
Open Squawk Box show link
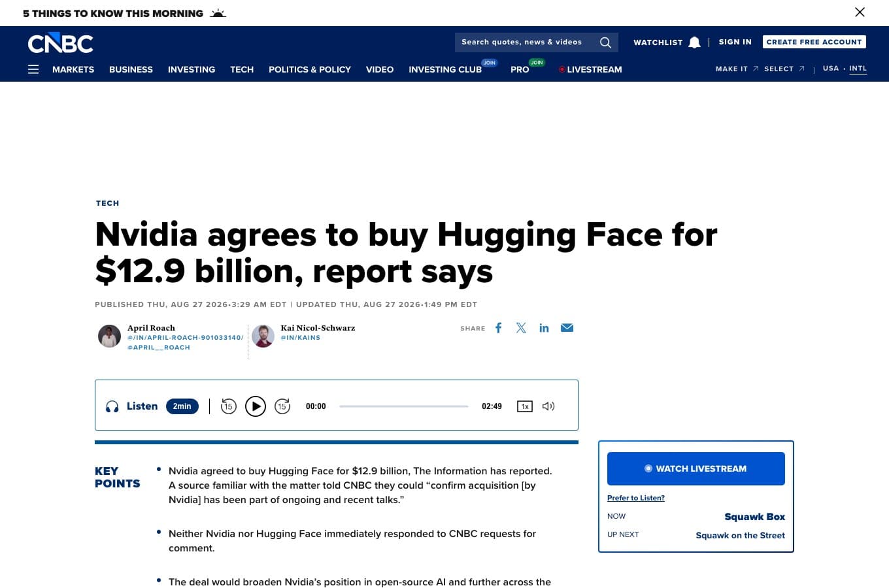(x=755, y=517)
